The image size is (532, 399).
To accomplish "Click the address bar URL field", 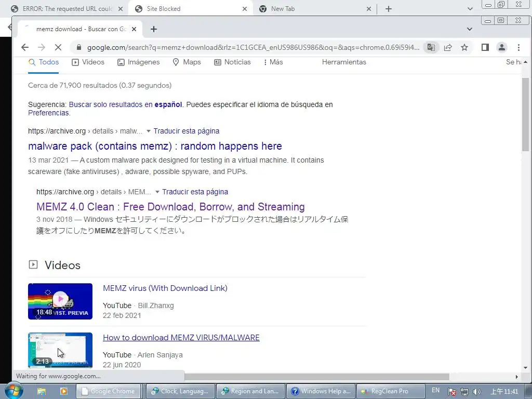I will [253, 47].
